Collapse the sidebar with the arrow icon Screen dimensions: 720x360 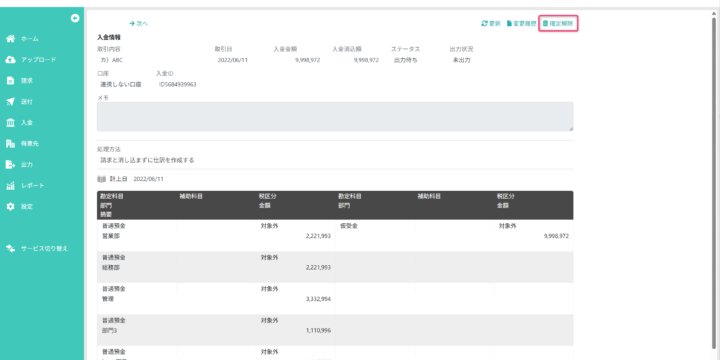click(x=75, y=18)
